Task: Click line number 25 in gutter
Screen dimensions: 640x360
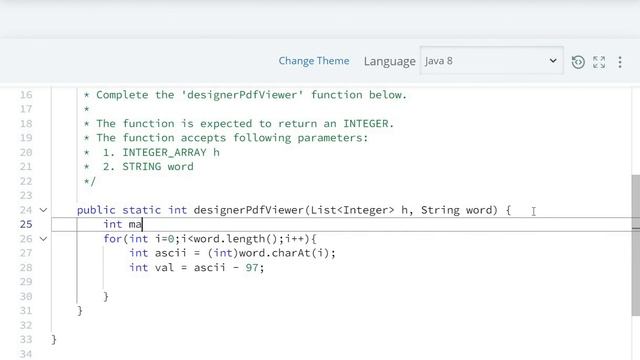Action: click(26, 224)
